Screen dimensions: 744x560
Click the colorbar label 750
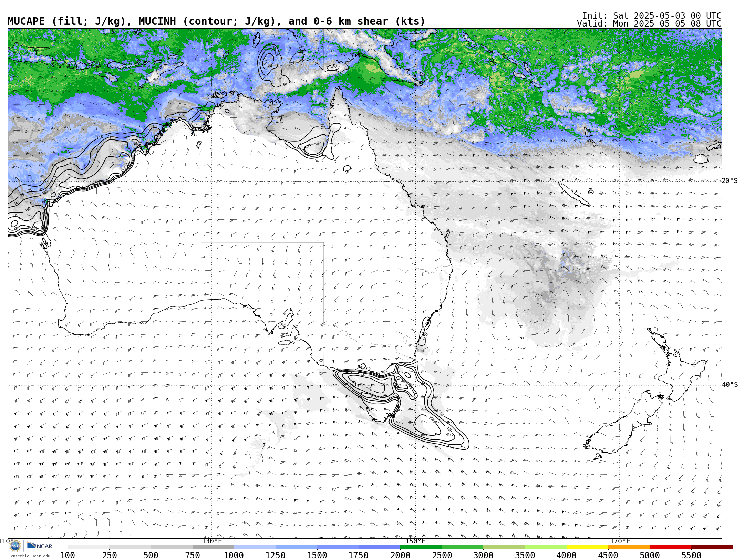(193, 556)
